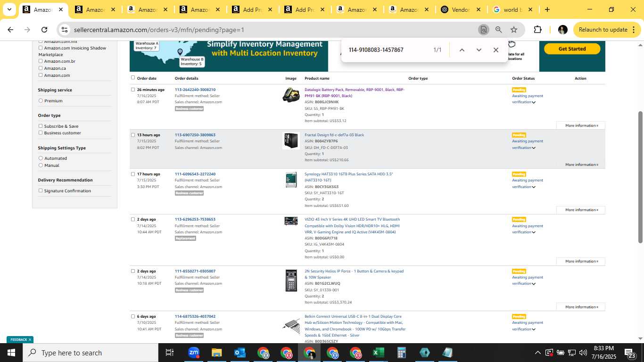Open Task View on the taskbar
Viewport: 644px width, 362px height.
tap(170, 353)
